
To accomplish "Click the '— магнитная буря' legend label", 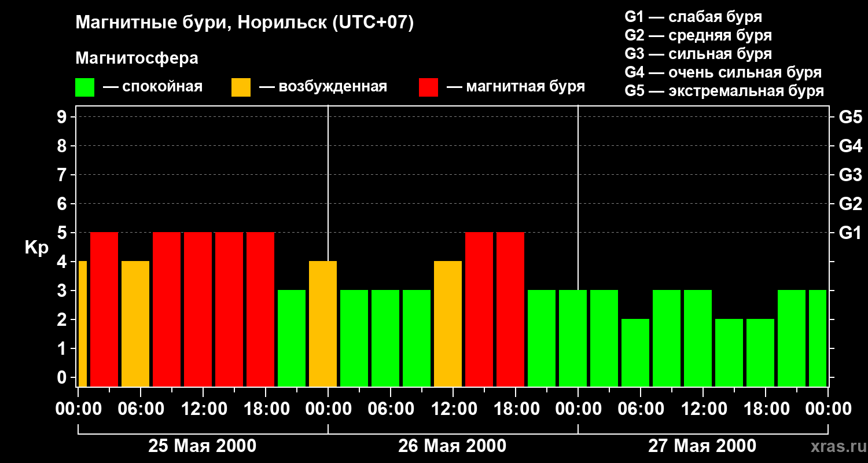I will [x=516, y=87].
